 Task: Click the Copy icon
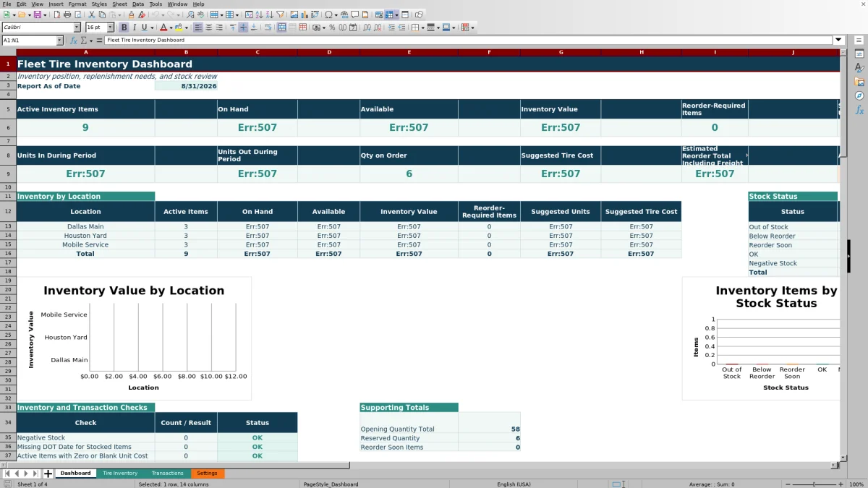point(103,14)
